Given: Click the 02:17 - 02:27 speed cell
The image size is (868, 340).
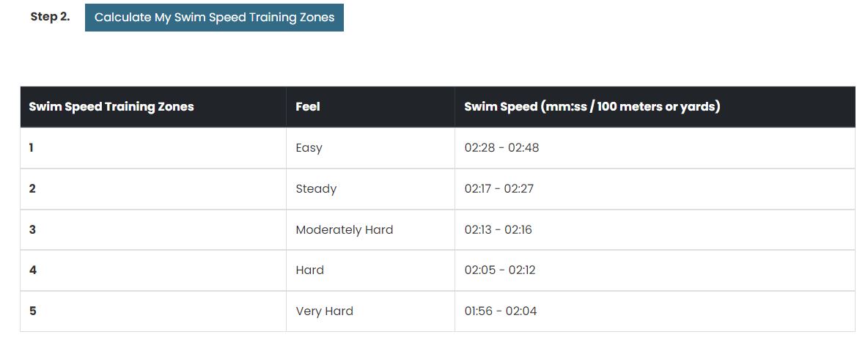Looking at the screenshot, I should [x=499, y=189].
